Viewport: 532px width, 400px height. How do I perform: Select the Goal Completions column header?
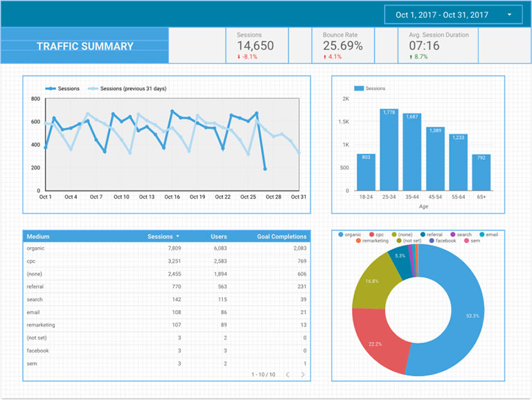coord(282,237)
